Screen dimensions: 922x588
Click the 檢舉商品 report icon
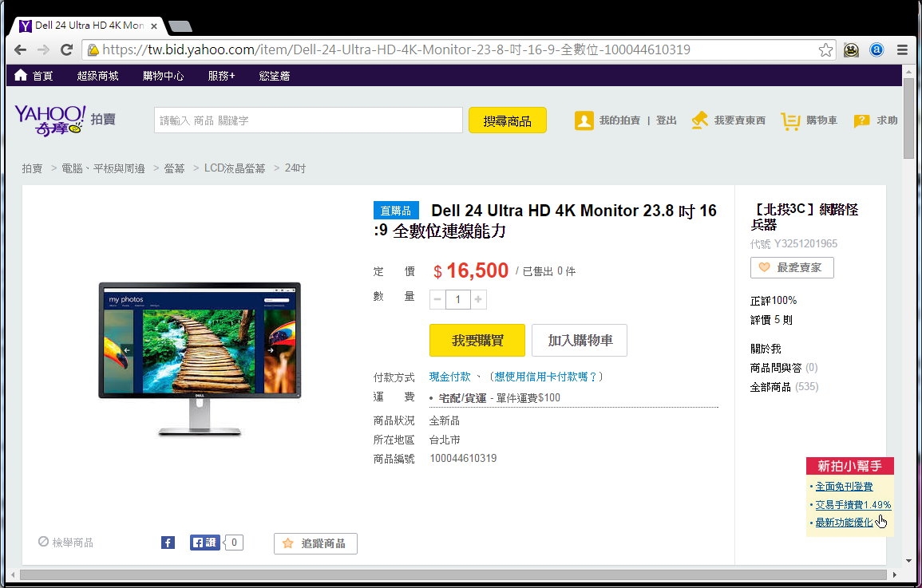pyautogui.click(x=44, y=542)
